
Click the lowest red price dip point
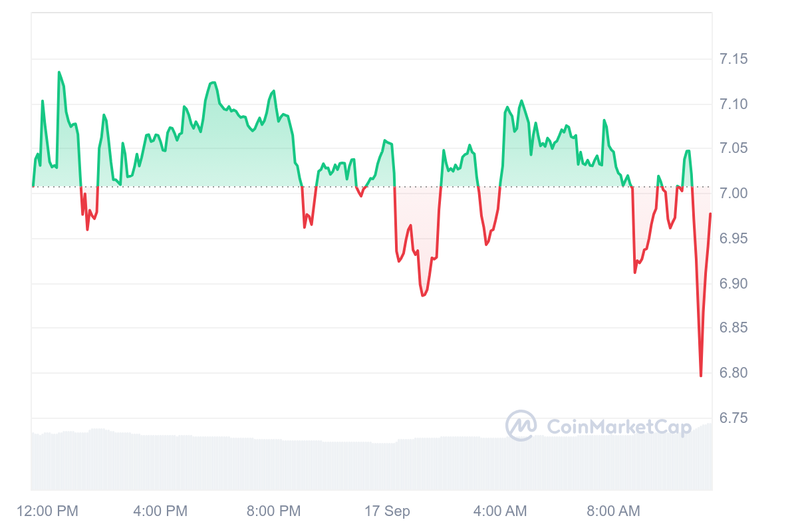pos(701,376)
